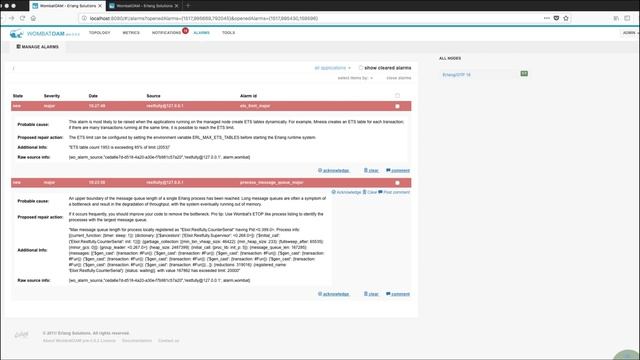Click comment link under ets_limit_major details
640x360 pixels.
click(x=398, y=171)
